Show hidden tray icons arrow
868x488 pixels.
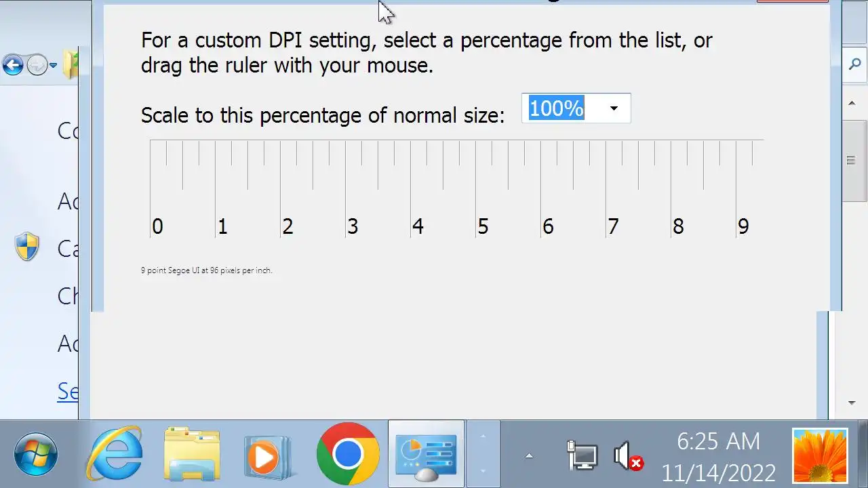tap(529, 456)
